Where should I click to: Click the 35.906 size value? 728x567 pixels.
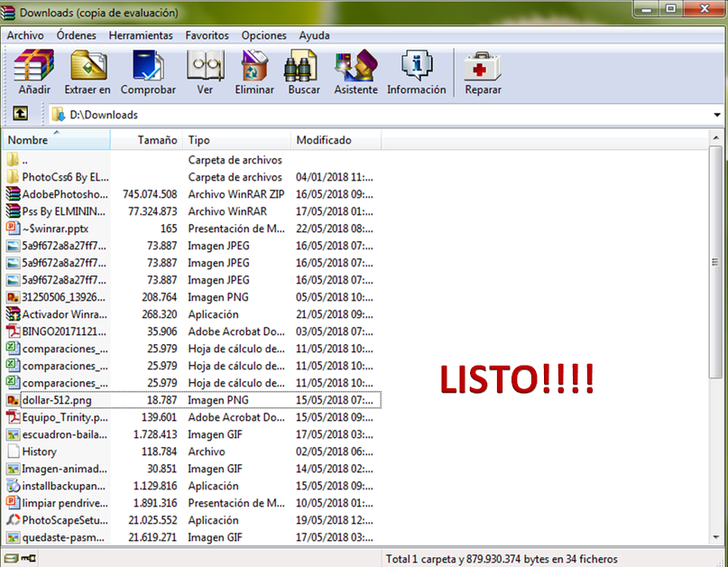coord(162,331)
